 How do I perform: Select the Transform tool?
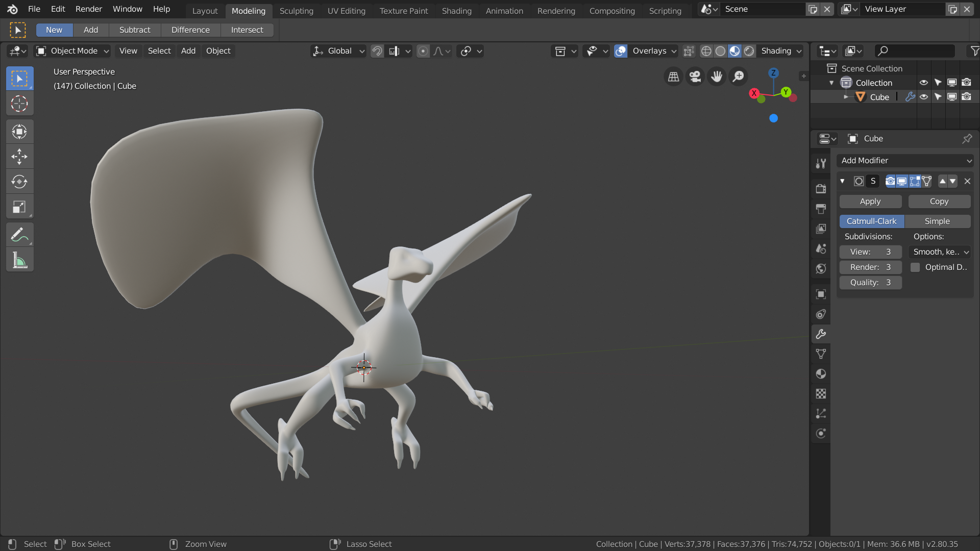pos(19,132)
